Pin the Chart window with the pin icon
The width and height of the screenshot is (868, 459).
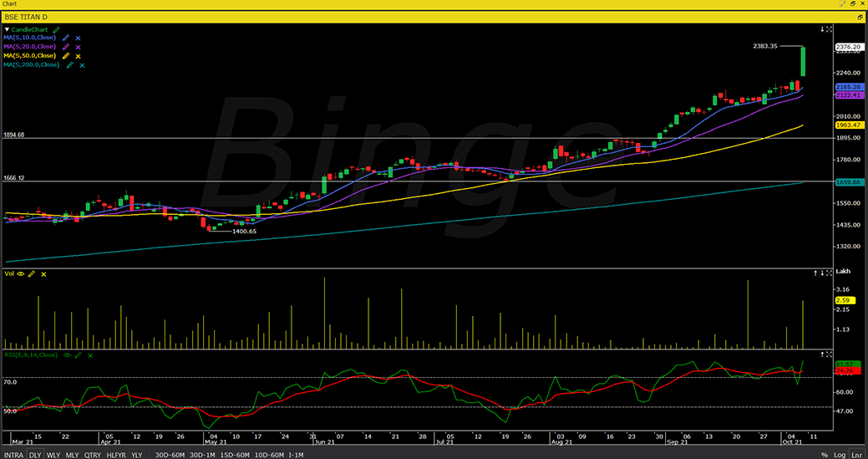(843, 3)
